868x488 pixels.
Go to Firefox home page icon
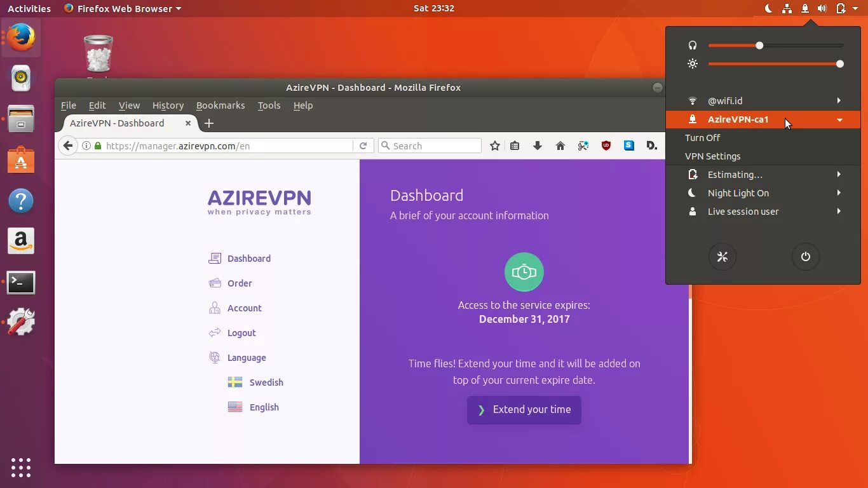560,146
